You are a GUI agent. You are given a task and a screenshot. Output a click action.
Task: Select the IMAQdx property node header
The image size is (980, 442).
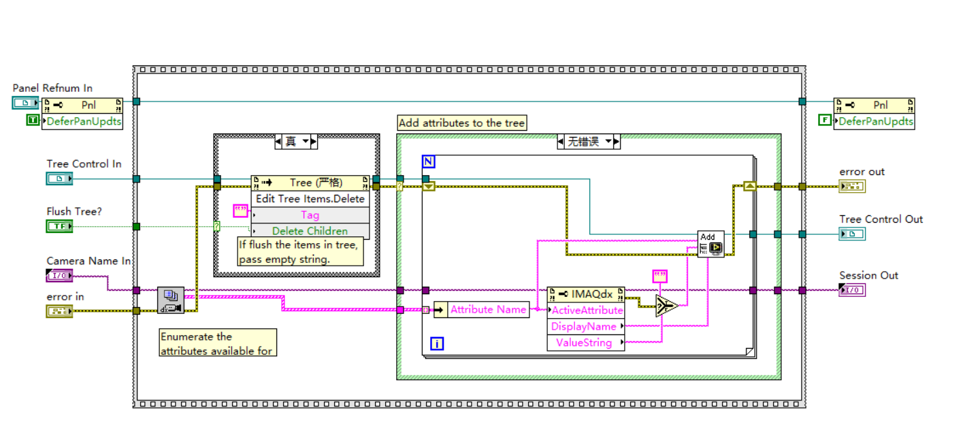click(586, 294)
